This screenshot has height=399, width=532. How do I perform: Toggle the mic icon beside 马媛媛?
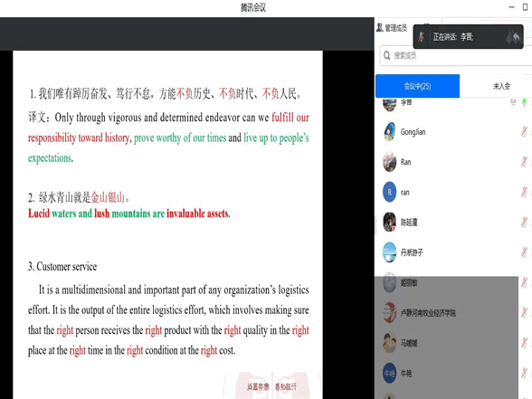(x=524, y=343)
